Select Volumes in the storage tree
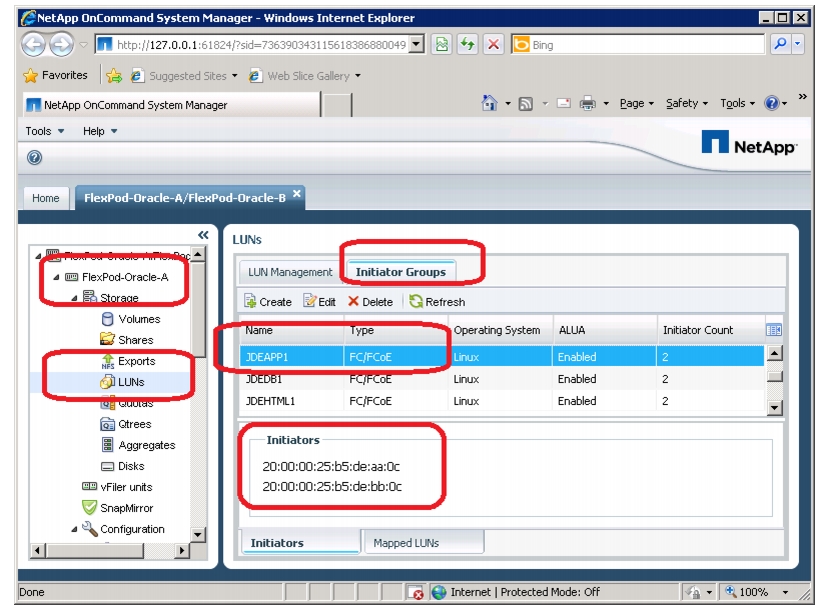Viewport: 821px width, 614px height. click(x=130, y=319)
